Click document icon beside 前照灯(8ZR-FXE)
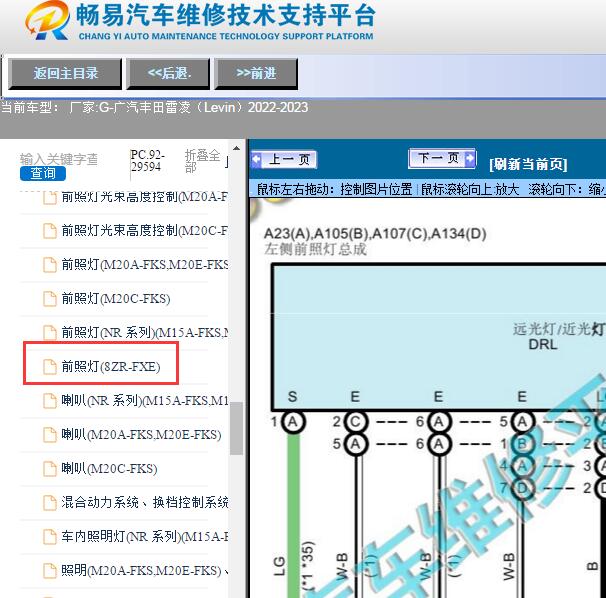Screen dimensions: 606x598 pos(49,366)
